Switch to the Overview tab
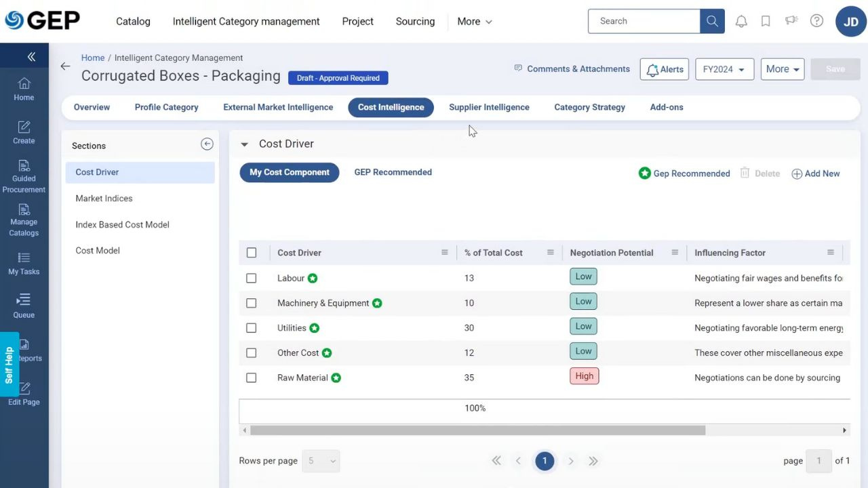The image size is (868, 488). click(x=92, y=107)
